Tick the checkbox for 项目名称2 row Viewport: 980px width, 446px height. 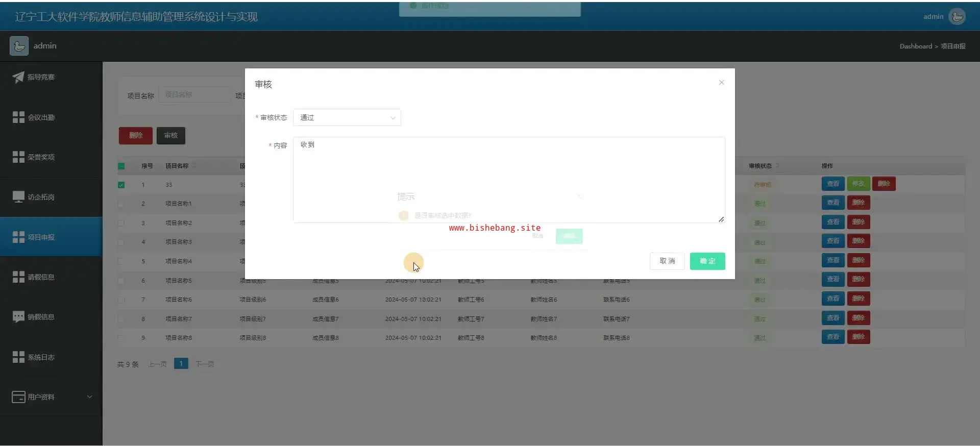click(121, 223)
